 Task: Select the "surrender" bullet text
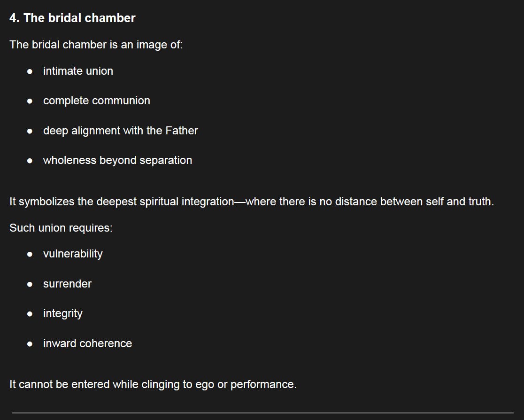tap(67, 284)
